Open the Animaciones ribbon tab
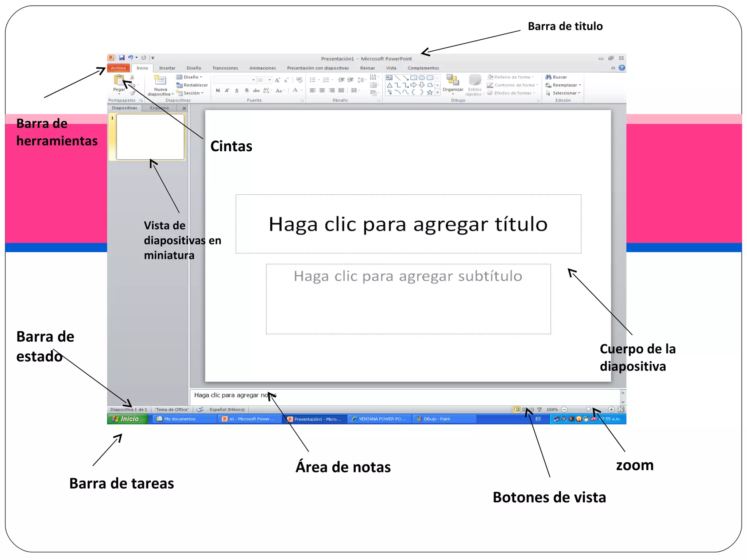Viewport: 747px width, 560px height. pyautogui.click(x=263, y=68)
